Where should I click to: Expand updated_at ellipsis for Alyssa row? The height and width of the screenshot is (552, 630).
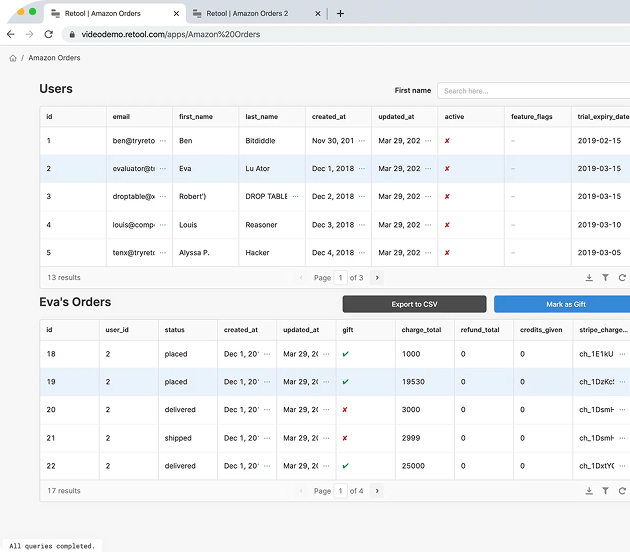[x=428, y=253]
